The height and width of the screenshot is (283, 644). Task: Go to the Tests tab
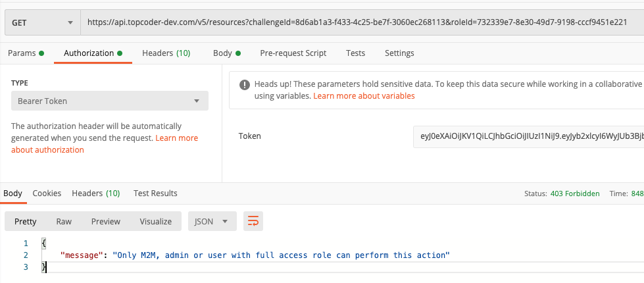355,53
